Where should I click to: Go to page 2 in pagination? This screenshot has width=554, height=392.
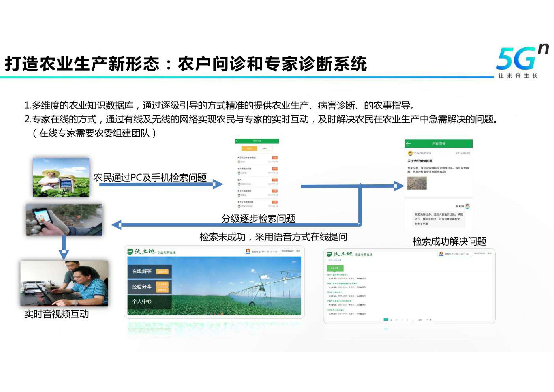391,320
